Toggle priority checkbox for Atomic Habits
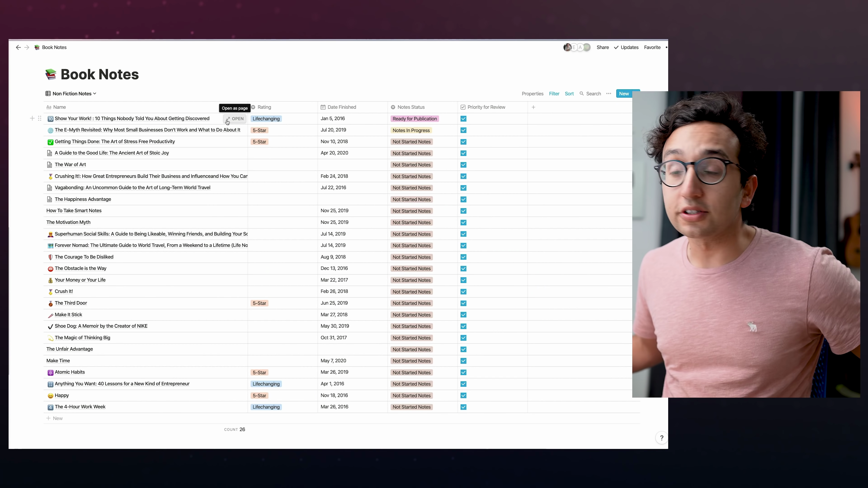868x488 pixels. 463,372
